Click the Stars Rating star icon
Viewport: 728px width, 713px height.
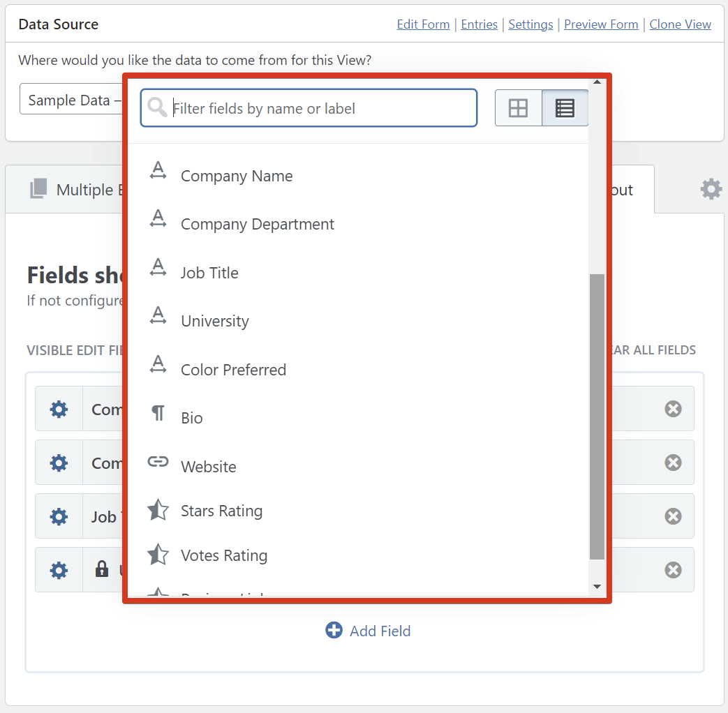point(158,511)
